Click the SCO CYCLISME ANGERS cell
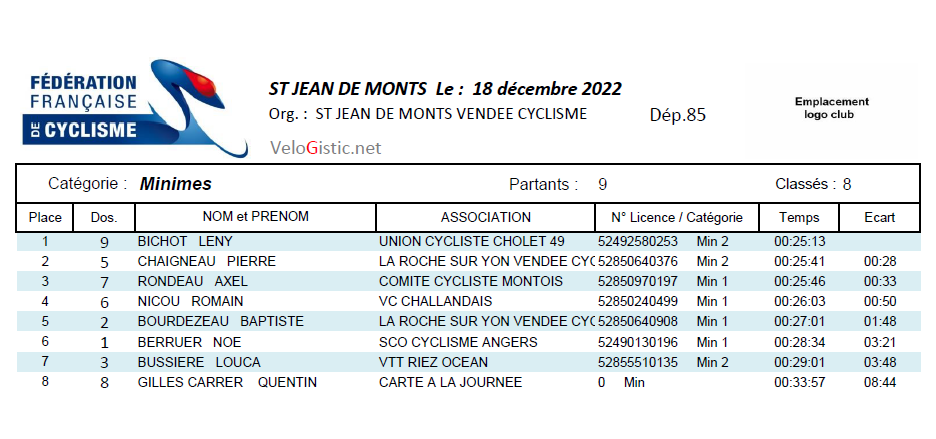The width and height of the screenshot is (936, 439). click(458, 342)
